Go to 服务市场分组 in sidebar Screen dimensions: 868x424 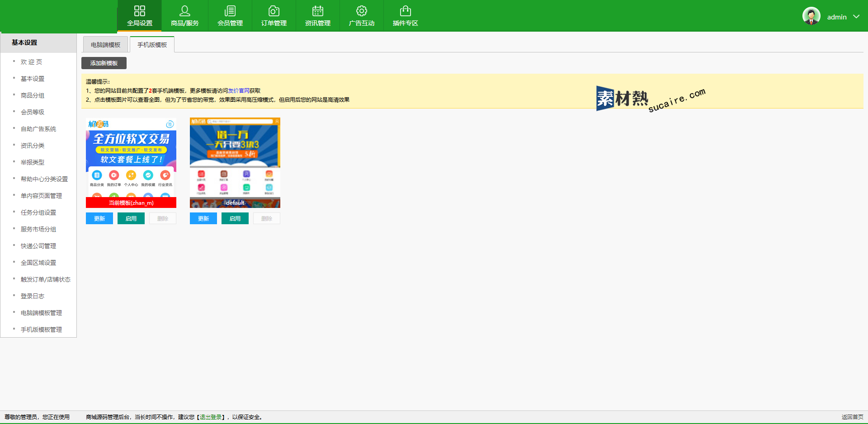click(38, 229)
